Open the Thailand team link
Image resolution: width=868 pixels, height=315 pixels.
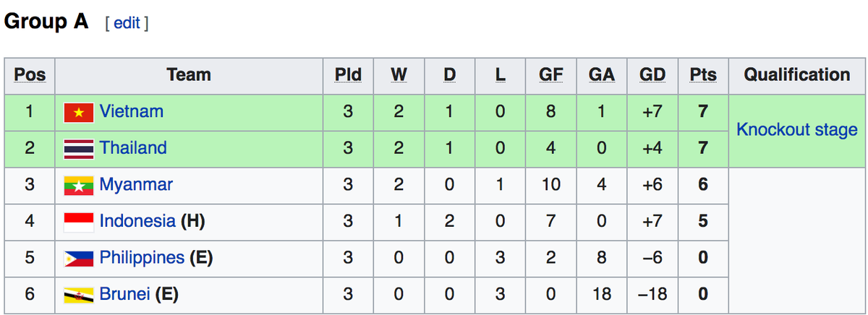133,148
